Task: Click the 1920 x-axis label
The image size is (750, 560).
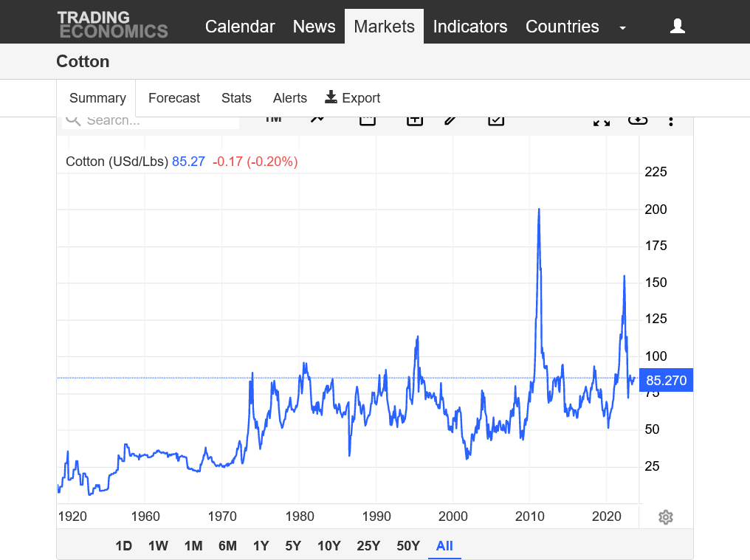Action: [x=72, y=516]
